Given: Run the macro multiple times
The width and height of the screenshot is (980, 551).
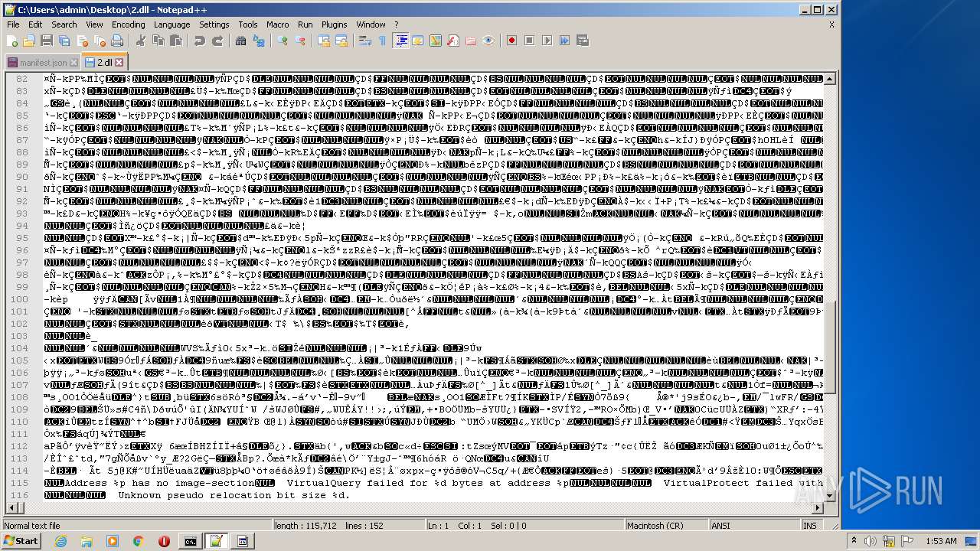Looking at the screenshot, I should click(x=564, y=41).
